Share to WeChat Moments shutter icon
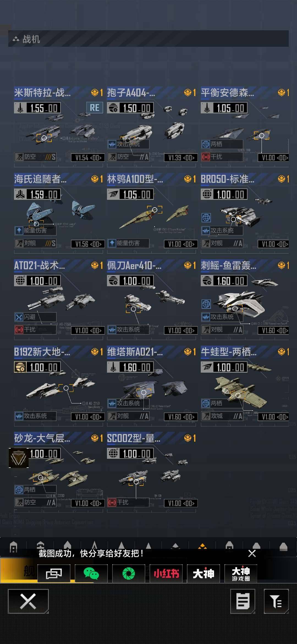Image resolution: width=297 pixels, height=644 pixels. point(128,573)
